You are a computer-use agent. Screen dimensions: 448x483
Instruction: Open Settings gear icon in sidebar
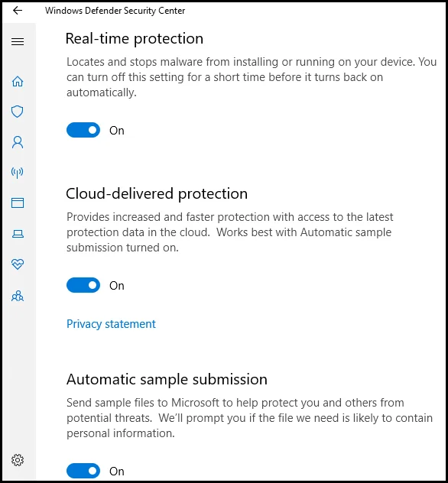pyautogui.click(x=18, y=460)
